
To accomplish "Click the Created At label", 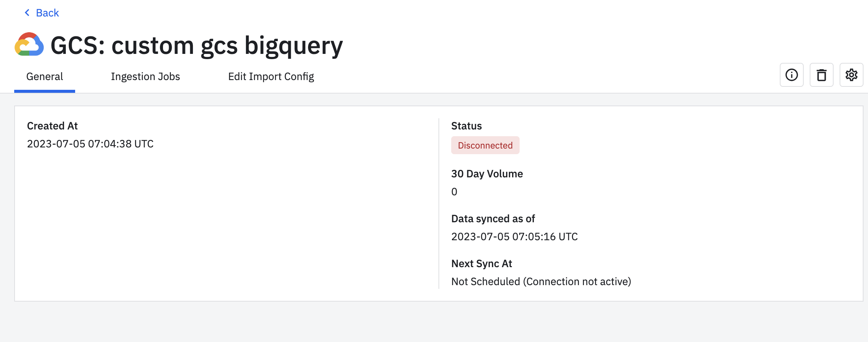I will pyautogui.click(x=52, y=126).
